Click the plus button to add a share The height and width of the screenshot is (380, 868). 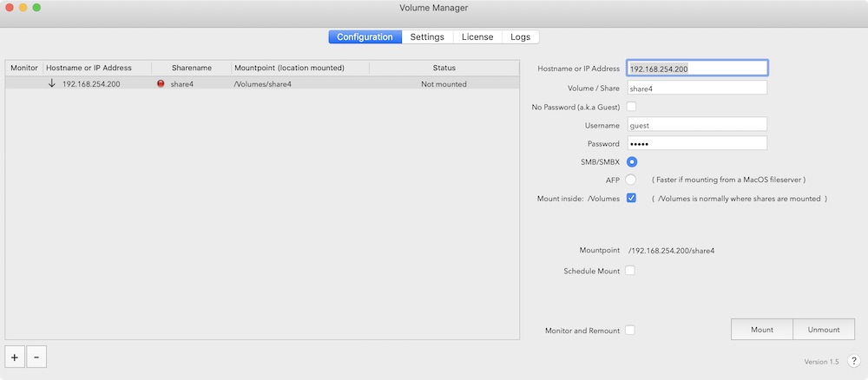15,357
